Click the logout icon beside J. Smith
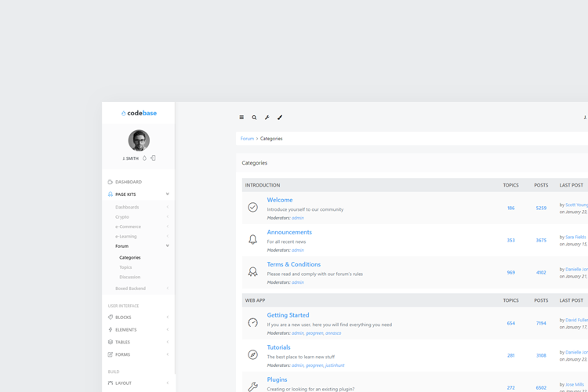The height and width of the screenshot is (392, 588). pyautogui.click(x=153, y=158)
